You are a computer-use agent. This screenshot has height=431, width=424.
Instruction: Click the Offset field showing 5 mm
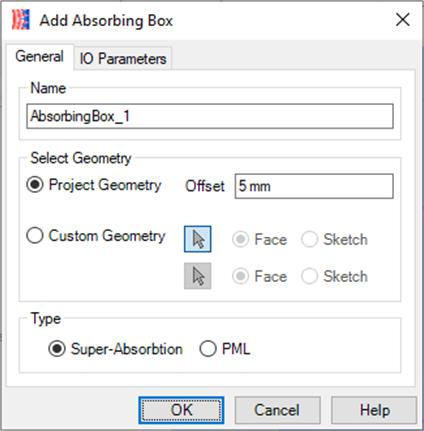(314, 186)
